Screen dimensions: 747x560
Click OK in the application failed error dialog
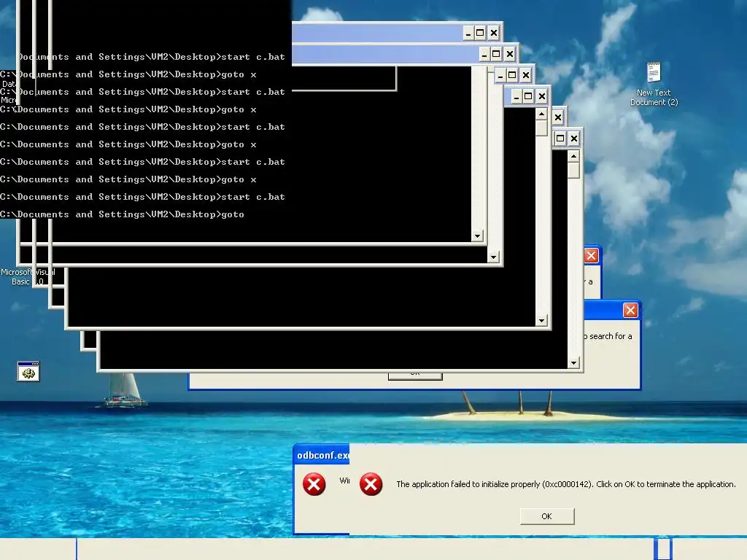[x=547, y=516]
